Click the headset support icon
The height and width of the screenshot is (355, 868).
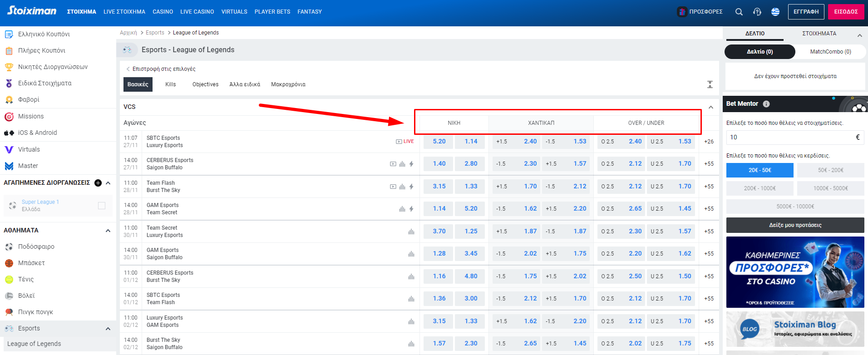click(x=757, y=12)
